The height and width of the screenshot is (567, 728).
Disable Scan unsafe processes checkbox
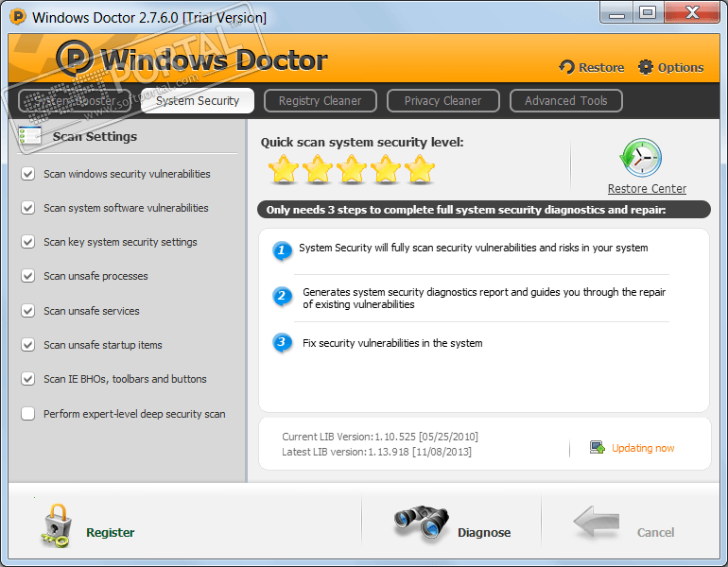tap(27, 276)
